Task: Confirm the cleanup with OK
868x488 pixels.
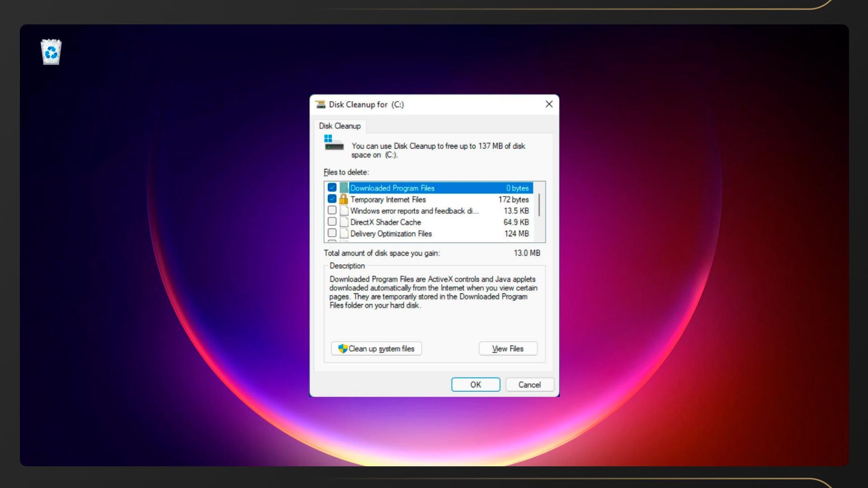Action: pos(475,385)
